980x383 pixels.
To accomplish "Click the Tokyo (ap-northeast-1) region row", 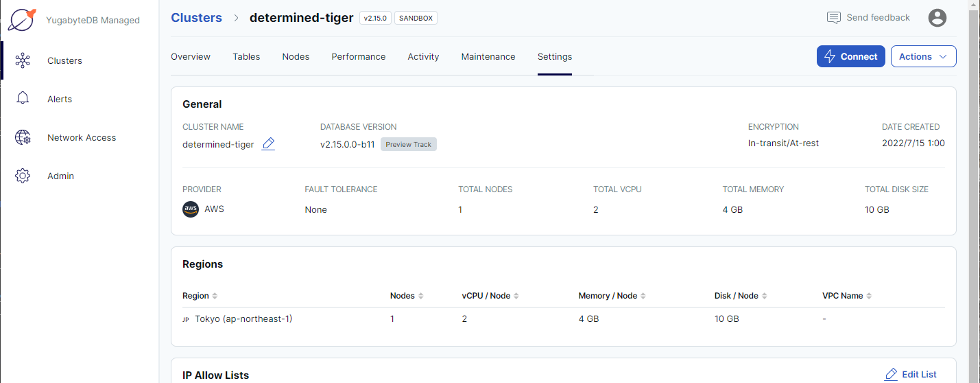I will coord(563,319).
